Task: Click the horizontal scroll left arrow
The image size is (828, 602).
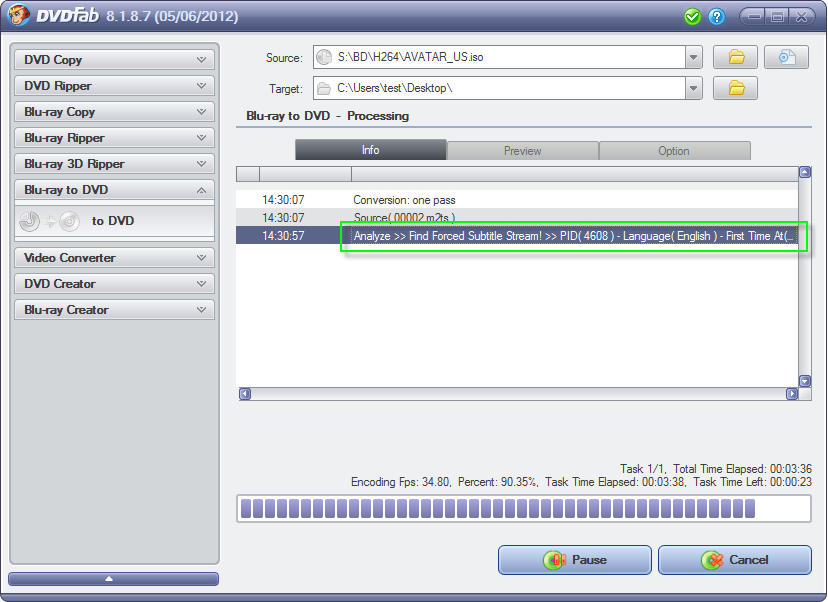Action: [x=245, y=394]
